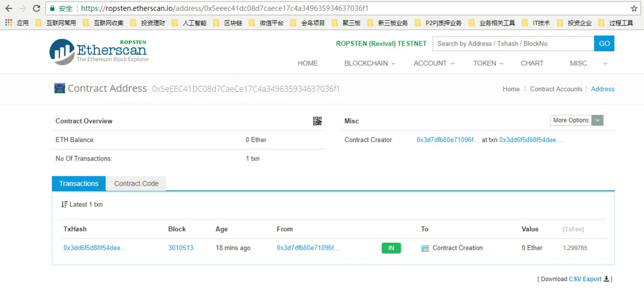Reload the page with the refresh icon
Image resolution: width=644 pixels, height=291 pixels.
[x=36, y=8]
